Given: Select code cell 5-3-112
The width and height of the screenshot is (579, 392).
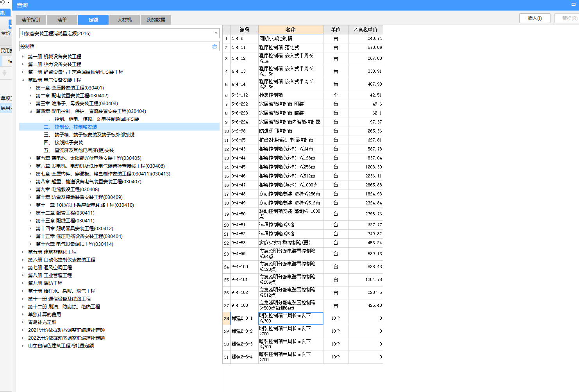Looking at the screenshot, I should click(244, 95).
